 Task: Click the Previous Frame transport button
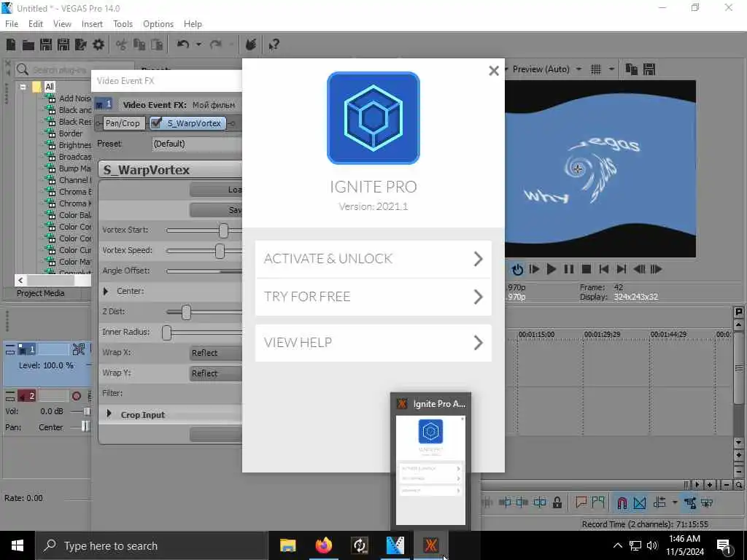(x=639, y=270)
